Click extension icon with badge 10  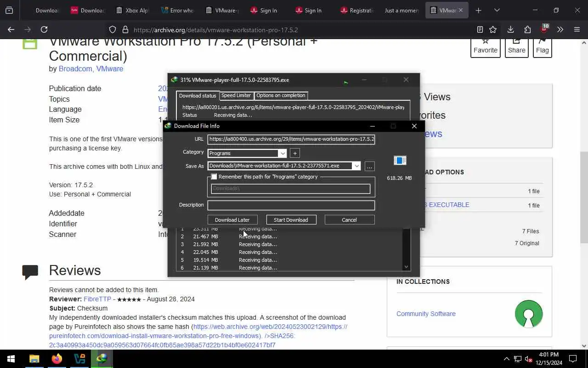coord(544,29)
